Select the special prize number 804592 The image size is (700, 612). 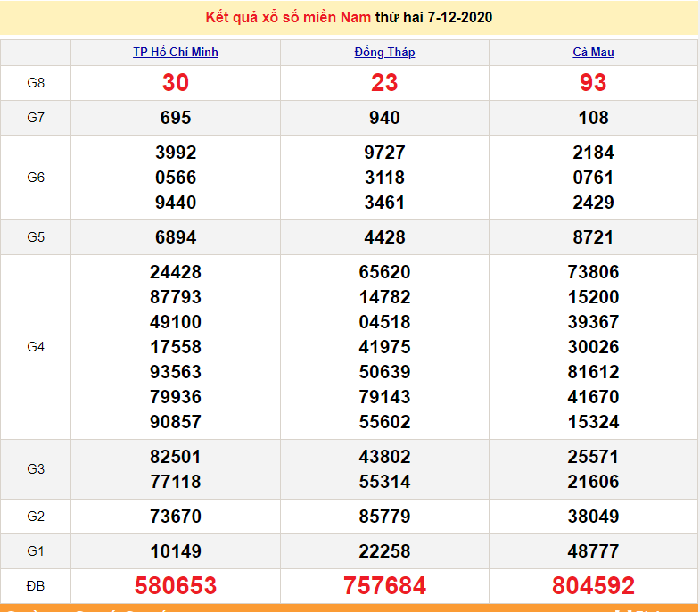pos(593,585)
